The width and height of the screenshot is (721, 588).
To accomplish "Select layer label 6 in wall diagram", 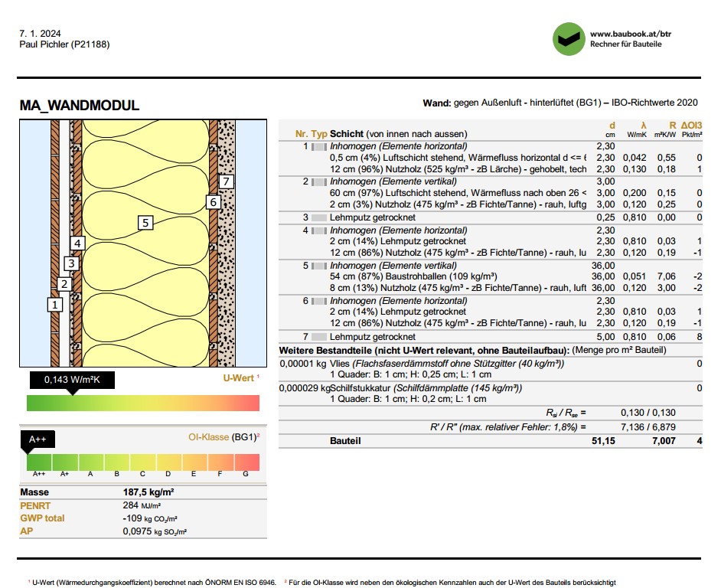I will [214, 202].
